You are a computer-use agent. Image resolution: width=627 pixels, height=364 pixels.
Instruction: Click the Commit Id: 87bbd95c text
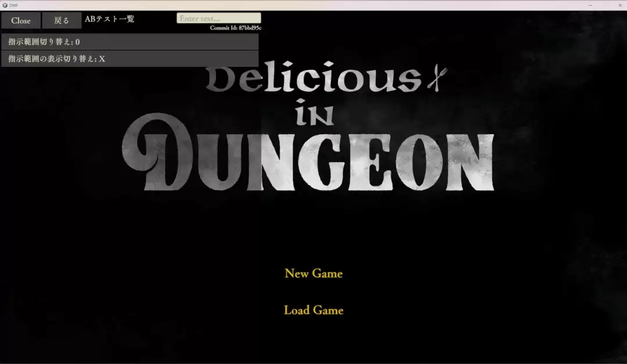click(x=236, y=28)
